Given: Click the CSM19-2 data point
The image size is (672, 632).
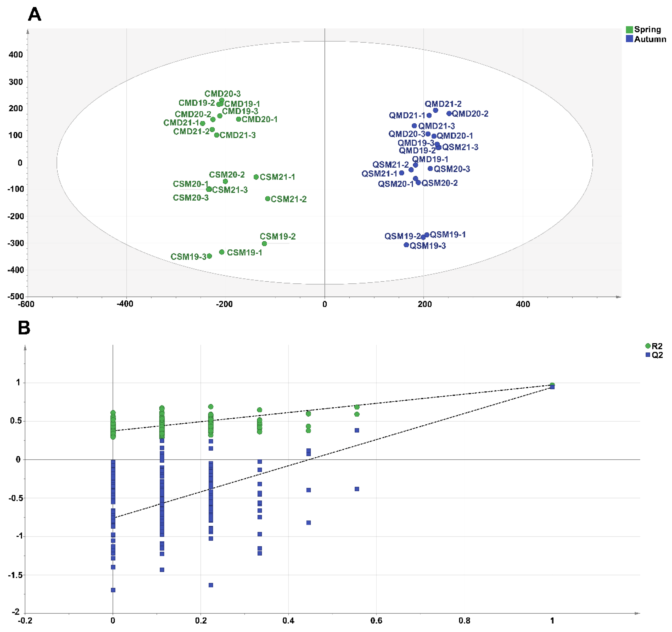Looking at the screenshot, I should pos(264,244).
